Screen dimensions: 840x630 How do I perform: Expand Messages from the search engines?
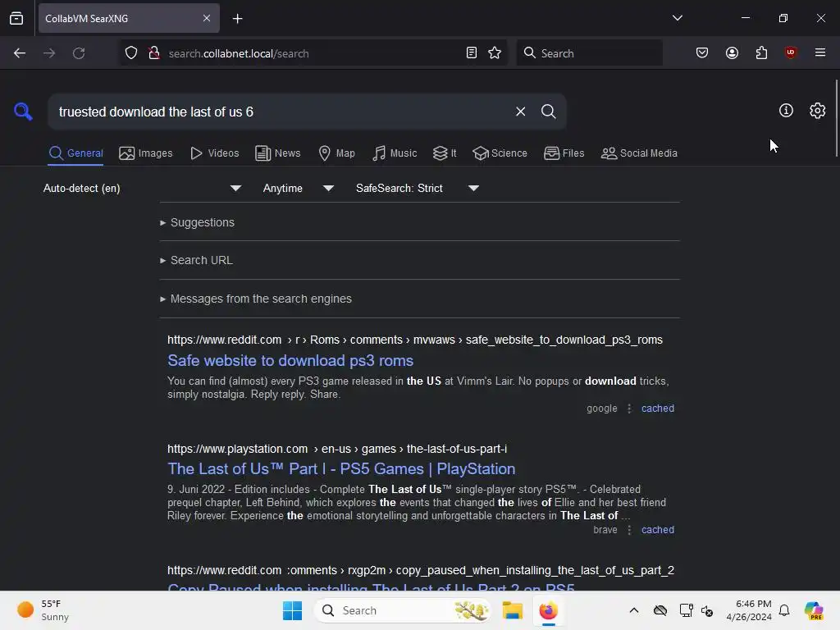pyautogui.click(x=256, y=299)
